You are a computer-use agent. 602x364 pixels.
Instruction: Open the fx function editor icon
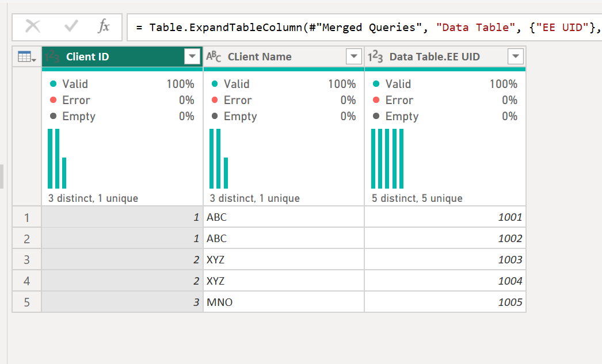tap(104, 26)
